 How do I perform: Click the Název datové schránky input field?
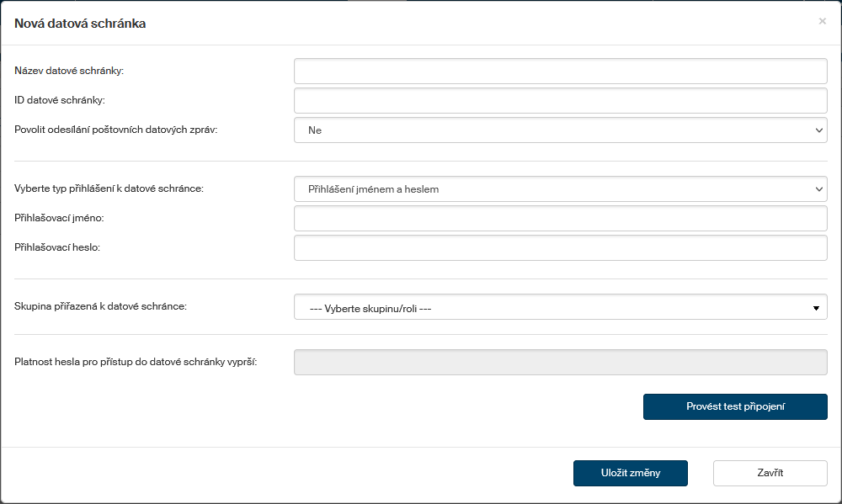pyautogui.click(x=560, y=71)
